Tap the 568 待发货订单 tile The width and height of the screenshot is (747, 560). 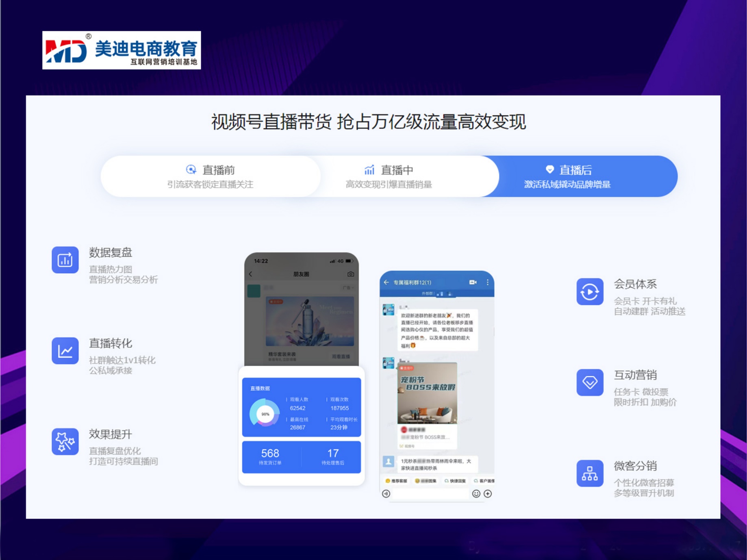click(271, 457)
